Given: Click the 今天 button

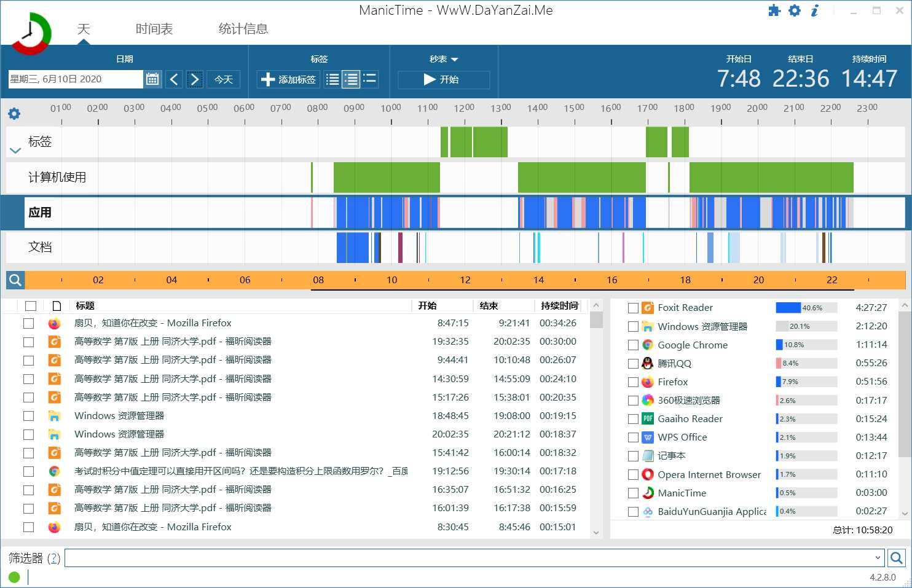Looking at the screenshot, I should click(x=223, y=79).
